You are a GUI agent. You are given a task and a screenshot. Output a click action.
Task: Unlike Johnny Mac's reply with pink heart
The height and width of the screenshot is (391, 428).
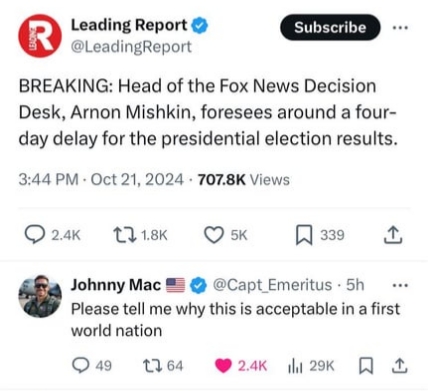click(223, 366)
